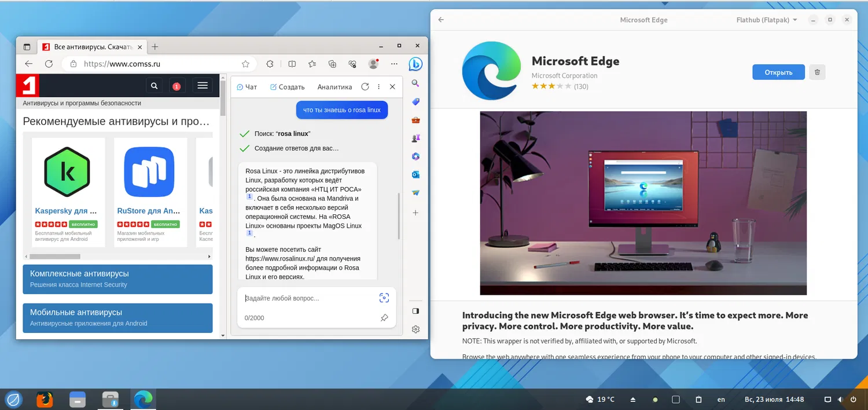This screenshot has height=410, width=868.
Task: Open RuStore для Android card
Action: (x=150, y=192)
